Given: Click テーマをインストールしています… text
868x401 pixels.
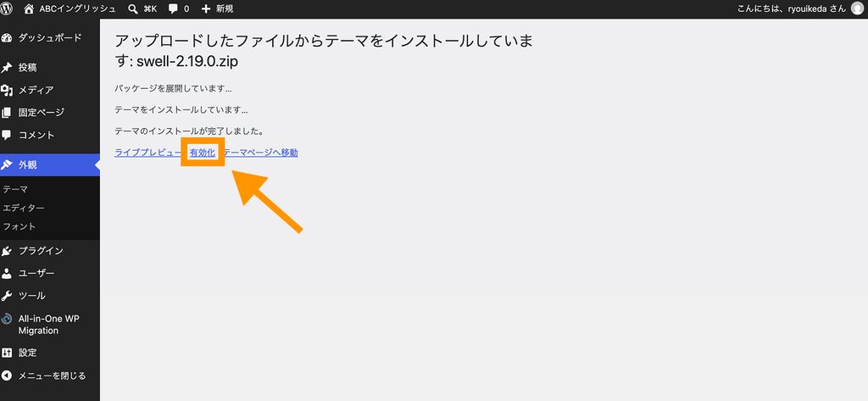Looking at the screenshot, I should tap(181, 110).
